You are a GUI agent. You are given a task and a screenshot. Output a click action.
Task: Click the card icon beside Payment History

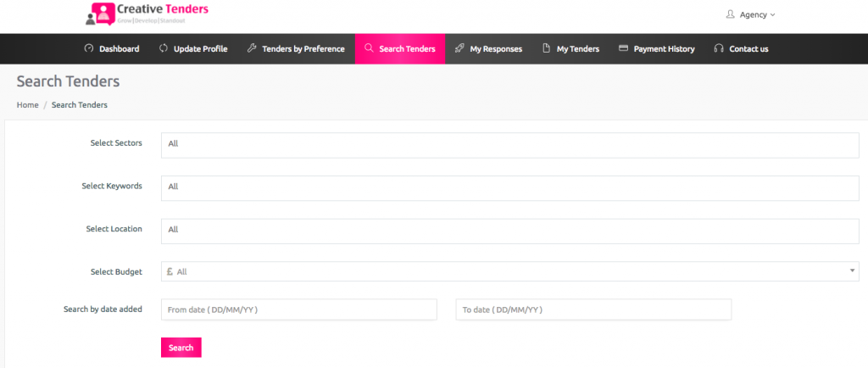623,48
